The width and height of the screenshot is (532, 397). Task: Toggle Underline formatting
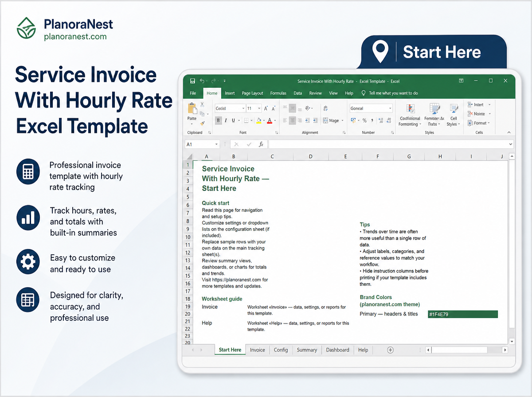click(x=233, y=120)
